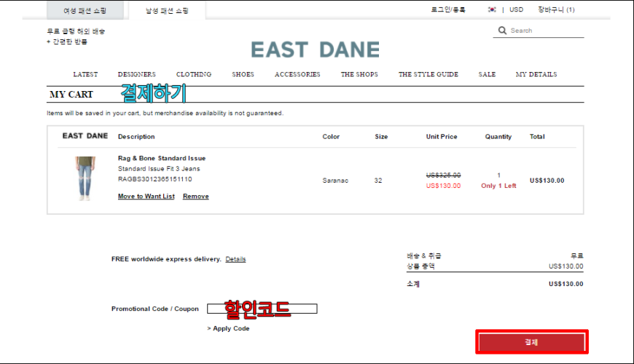634x364 pixels.
Task: Click the subtotal US$130.00 amount
Action: tap(565, 284)
